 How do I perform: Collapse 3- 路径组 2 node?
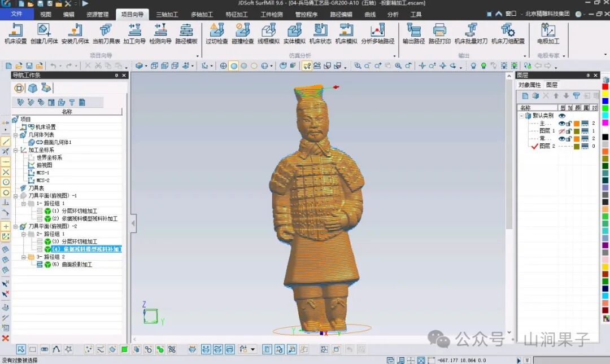coord(23,257)
